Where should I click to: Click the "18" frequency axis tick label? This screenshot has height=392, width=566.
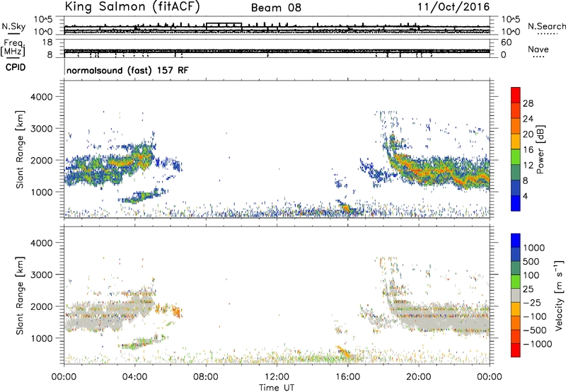pos(47,42)
